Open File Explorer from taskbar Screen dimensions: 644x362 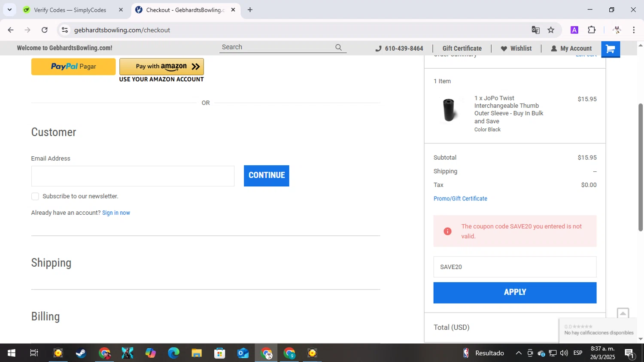[x=197, y=353]
